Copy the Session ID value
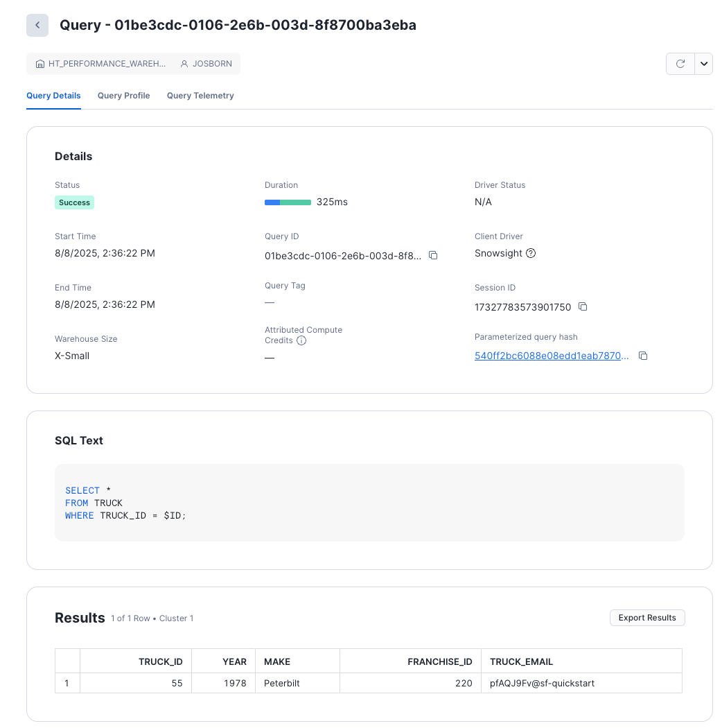This screenshot has height=728, width=722. click(x=583, y=306)
